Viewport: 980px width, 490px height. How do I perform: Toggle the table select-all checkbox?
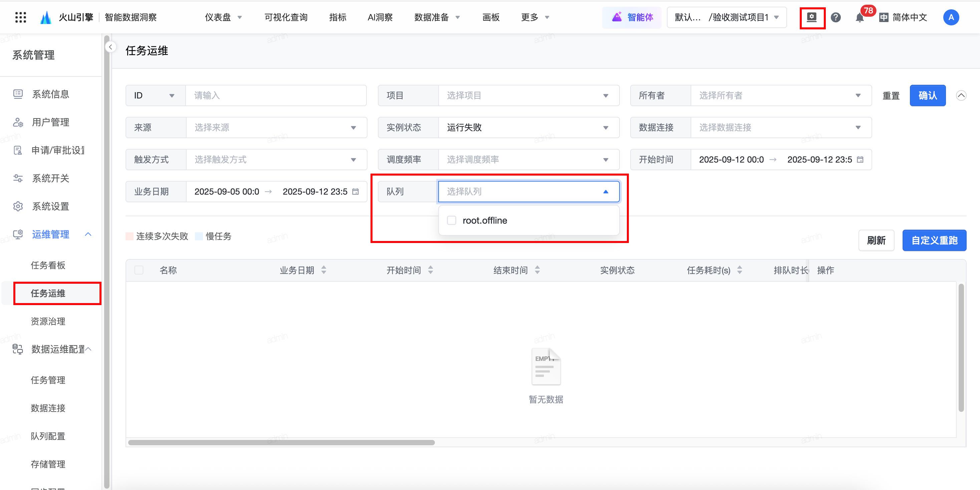tap(139, 270)
